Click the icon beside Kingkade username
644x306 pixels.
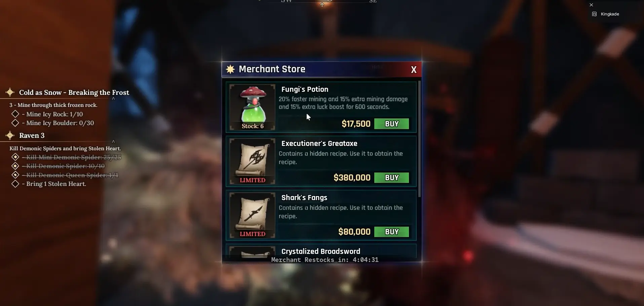tap(594, 14)
